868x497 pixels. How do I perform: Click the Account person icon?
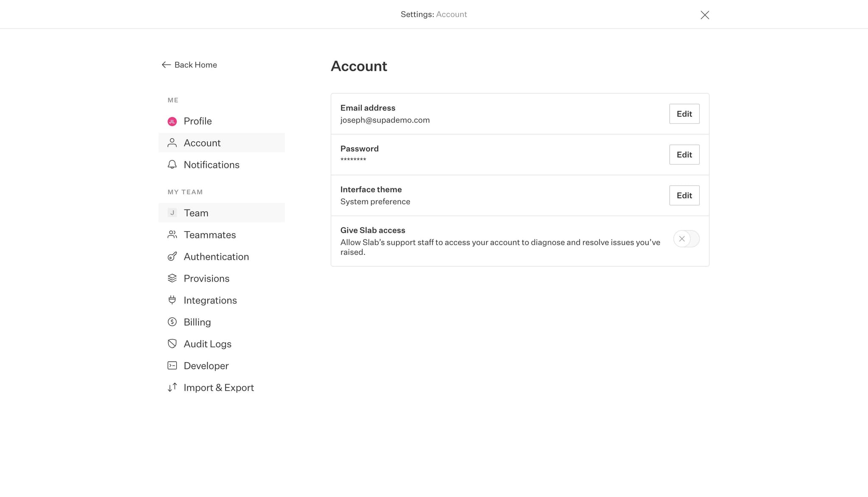[x=172, y=142]
